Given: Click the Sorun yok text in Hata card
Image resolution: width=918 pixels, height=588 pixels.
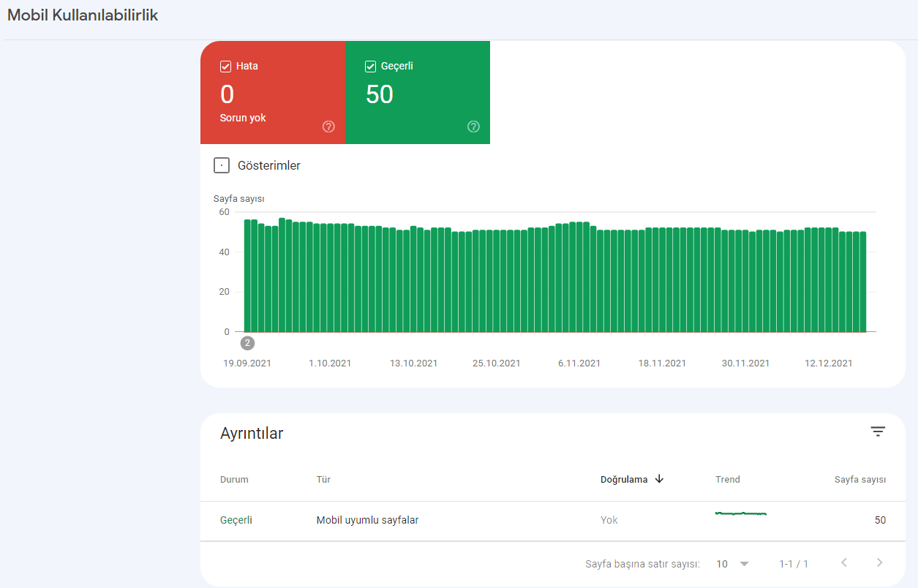Looking at the screenshot, I should 243,118.
